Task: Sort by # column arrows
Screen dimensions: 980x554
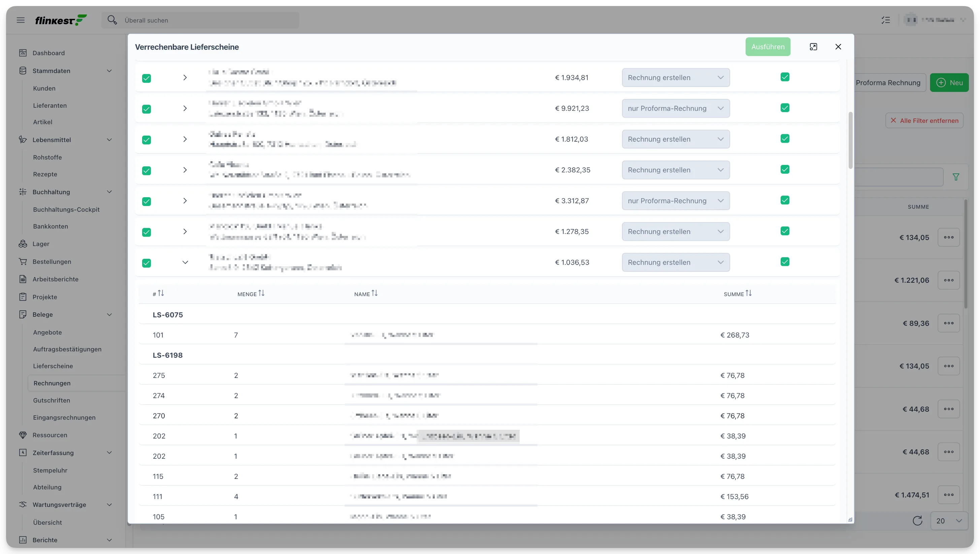Action: click(x=161, y=293)
